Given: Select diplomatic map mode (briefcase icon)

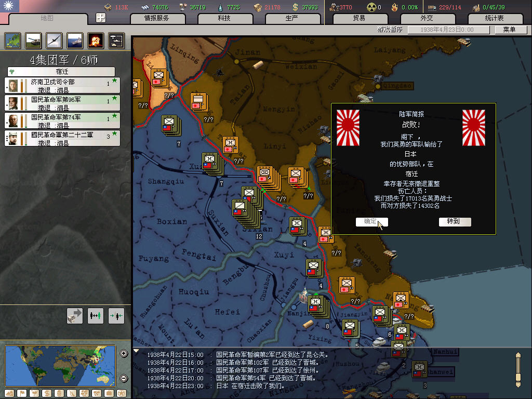Looking at the screenshot, I should [109, 394].
